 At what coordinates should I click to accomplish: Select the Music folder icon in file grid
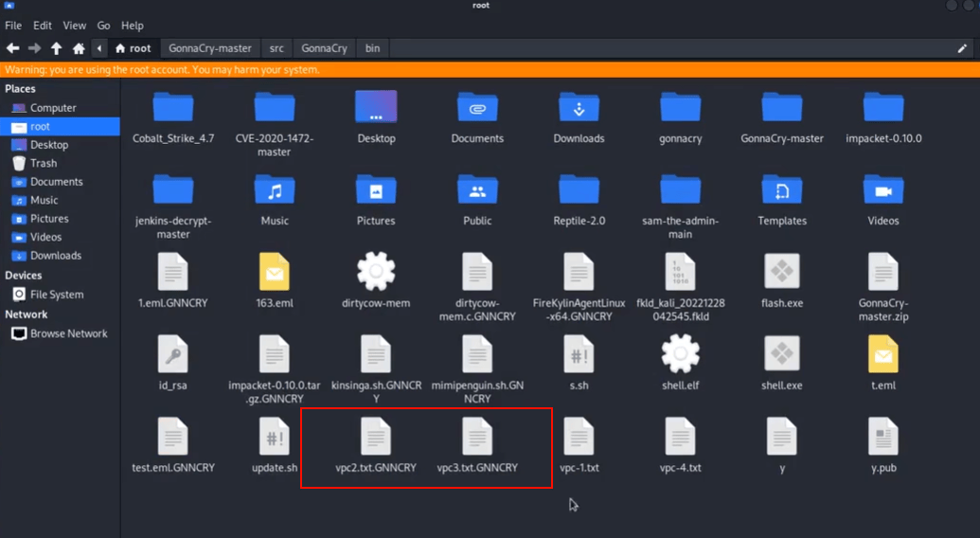(275, 189)
